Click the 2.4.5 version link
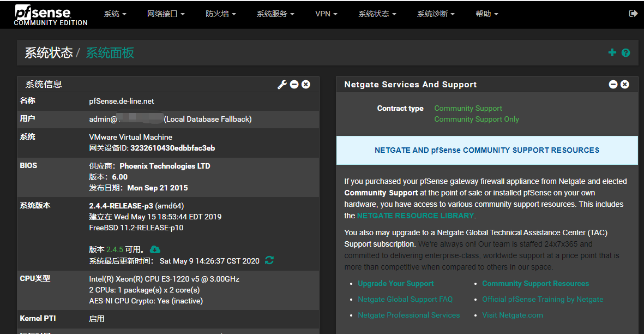644x334 pixels. tap(115, 249)
